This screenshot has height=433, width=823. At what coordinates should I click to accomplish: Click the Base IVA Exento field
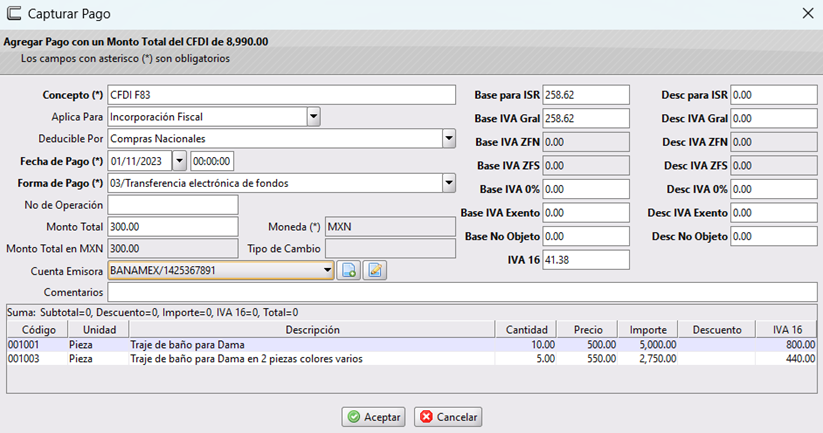tap(586, 213)
